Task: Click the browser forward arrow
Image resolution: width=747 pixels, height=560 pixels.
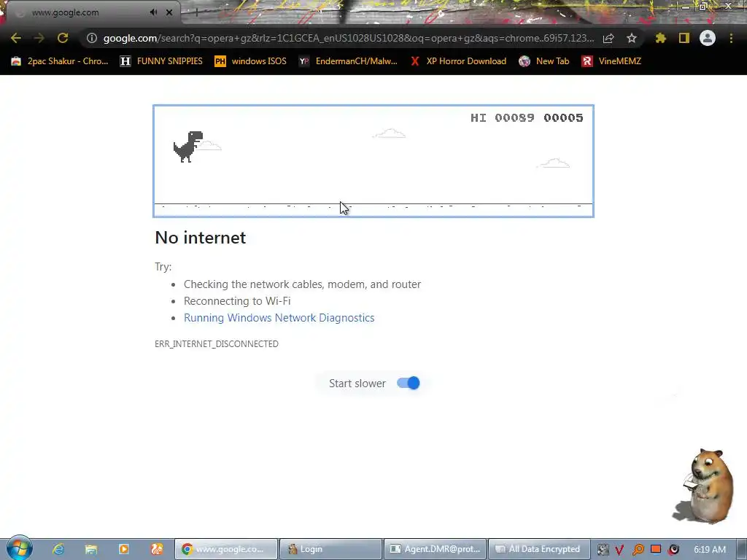Action: tap(39, 38)
